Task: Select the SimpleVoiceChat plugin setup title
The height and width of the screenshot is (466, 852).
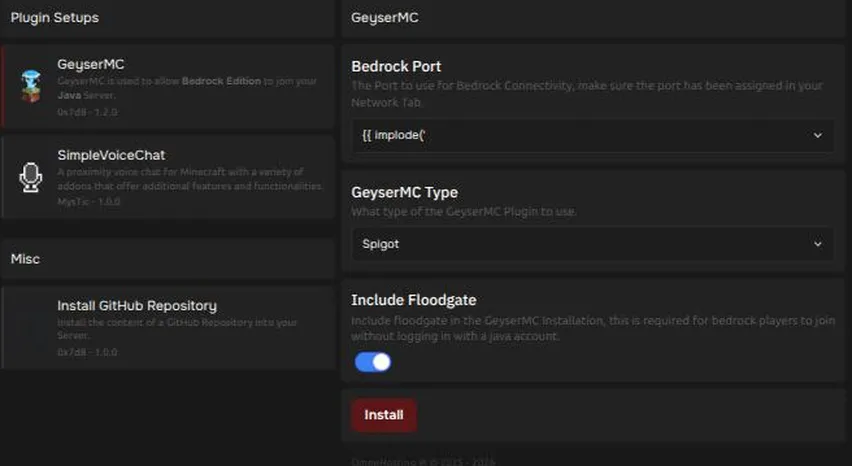Action: point(111,155)
